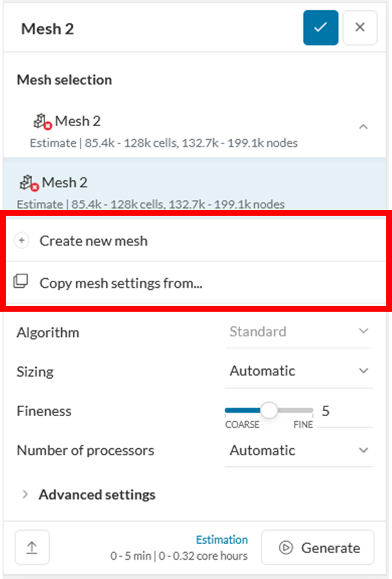Click the mesh icon beside the top Mesh 2
The image size is (392, 579).
pyautogui.click(x=43, y=121)
